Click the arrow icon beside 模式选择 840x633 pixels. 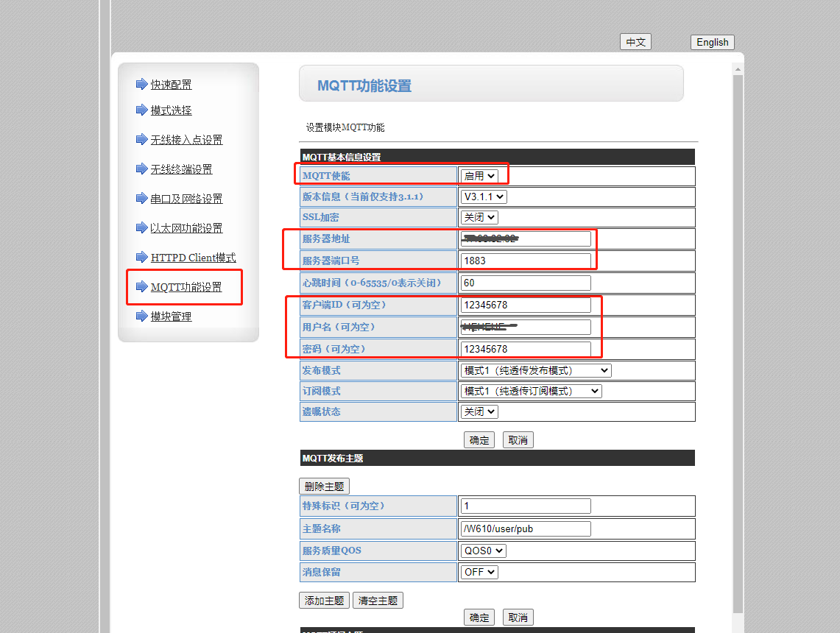pos(142,110)
